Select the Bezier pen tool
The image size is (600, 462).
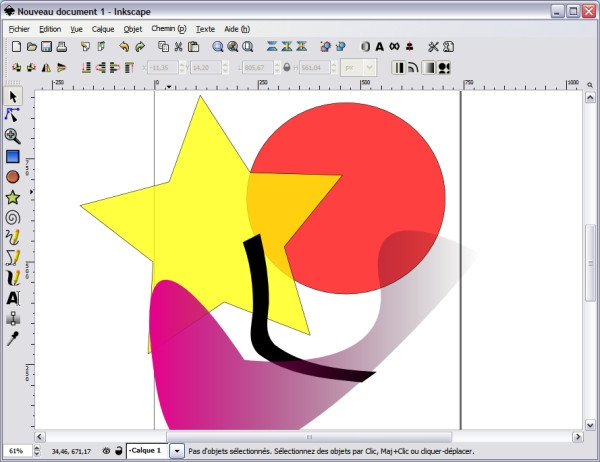13,258
